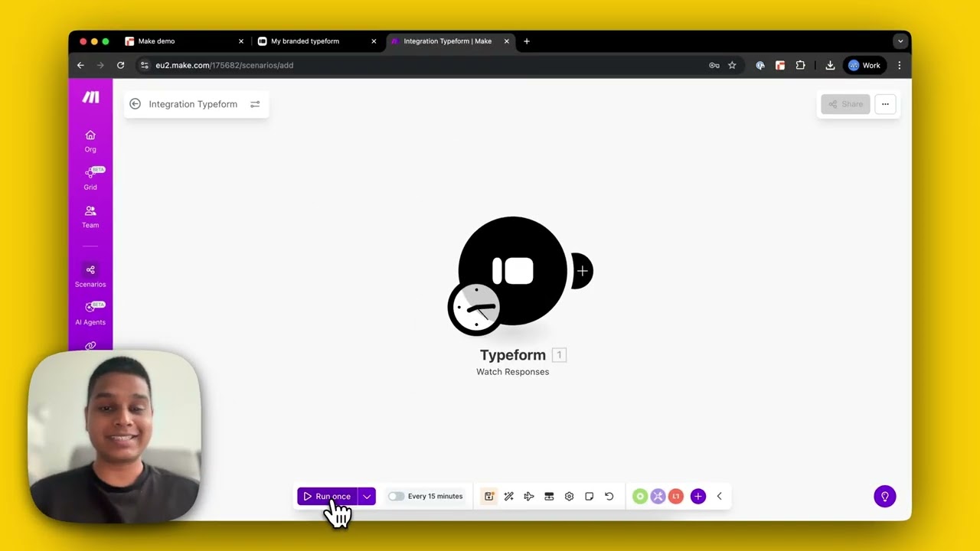Toggle the Every 15 minutes scheduling switch
Screen dimensions: 980x551
pos(396,496)
